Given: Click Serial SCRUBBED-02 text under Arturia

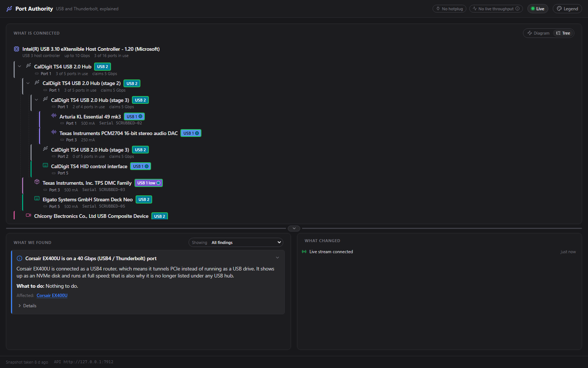Looking at the screenshot, I should coord(121,123).
